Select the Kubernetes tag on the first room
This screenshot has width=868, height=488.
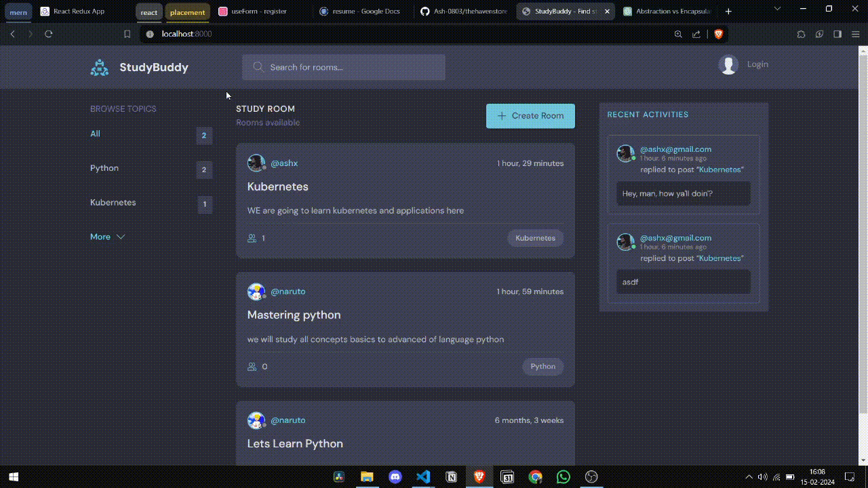(x=535, y=238)
